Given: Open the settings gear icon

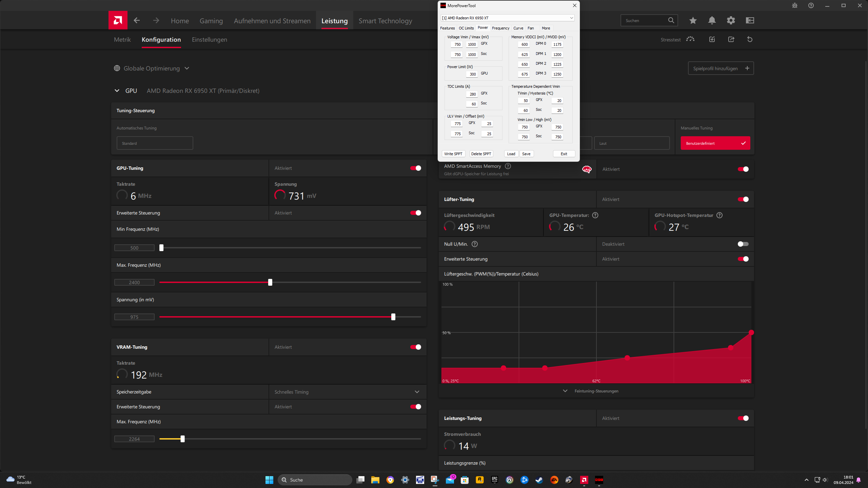Looking at the screenshot, I should pos(731,20).
